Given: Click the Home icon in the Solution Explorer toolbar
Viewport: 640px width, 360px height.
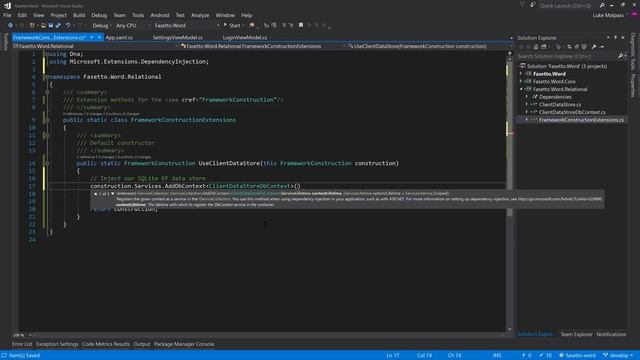Looking at the screenshot, I should 536,47.
